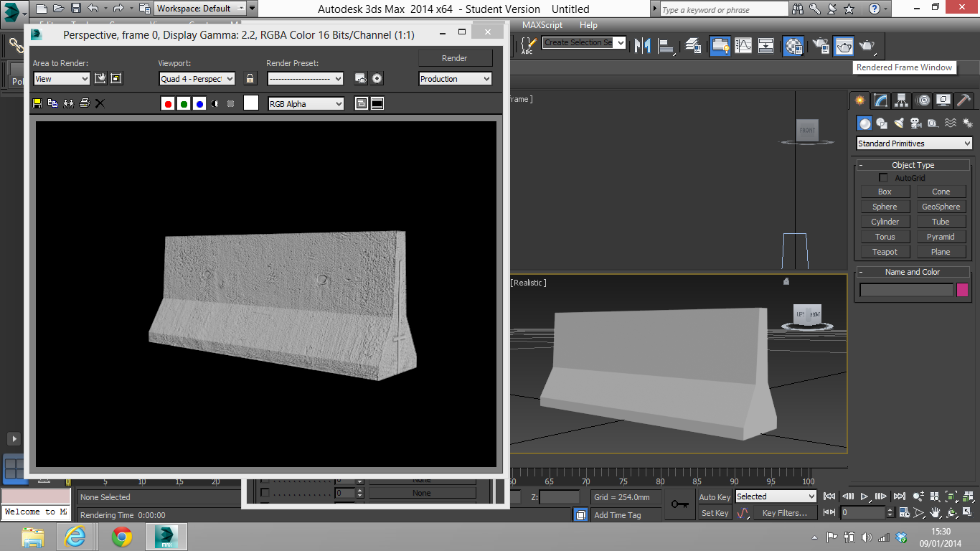
Task: Toggle the viewport lock to render
Action: pos(250,79)
